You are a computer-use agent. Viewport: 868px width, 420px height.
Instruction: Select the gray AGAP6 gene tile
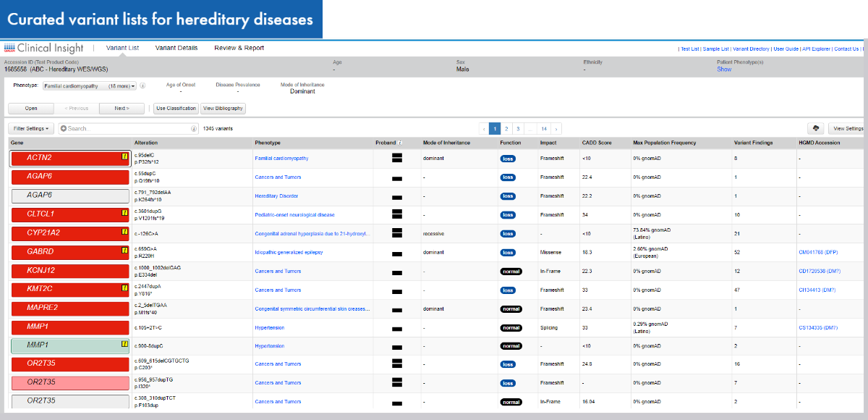[x=69, y=196]
